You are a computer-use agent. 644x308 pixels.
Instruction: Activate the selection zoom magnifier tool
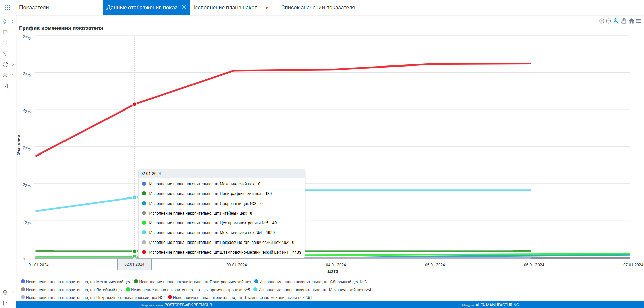pyautogui.click(x=616, y=21)
